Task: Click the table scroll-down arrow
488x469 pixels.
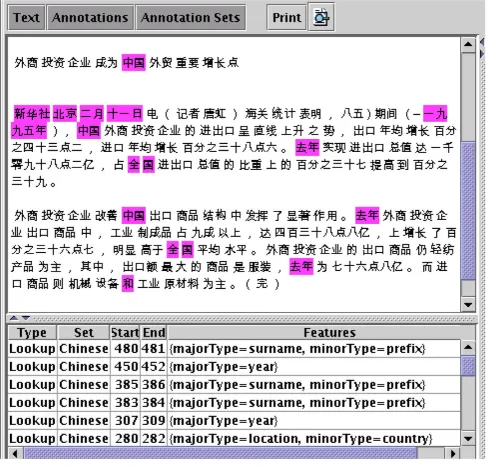Action: 468,439
